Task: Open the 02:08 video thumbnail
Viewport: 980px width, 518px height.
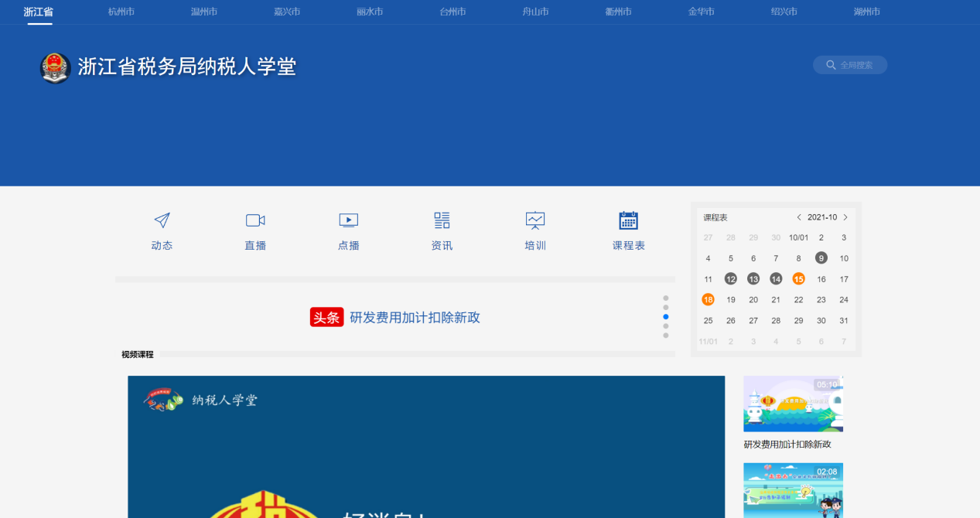Action: click(x=793, y=490)
